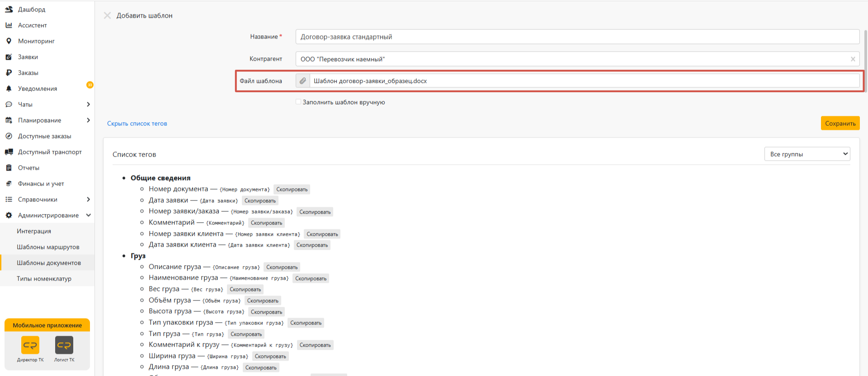868x376 pixels.
Task: Expand the Планирование submenu chevron
Action: (88, 120)
